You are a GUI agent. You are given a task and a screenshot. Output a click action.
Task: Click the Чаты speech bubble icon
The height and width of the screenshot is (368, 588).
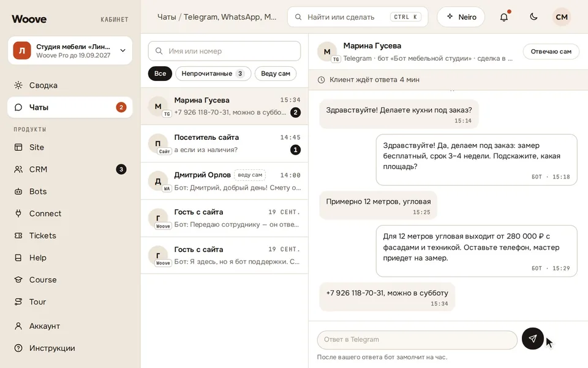click(x=18, y=107)
